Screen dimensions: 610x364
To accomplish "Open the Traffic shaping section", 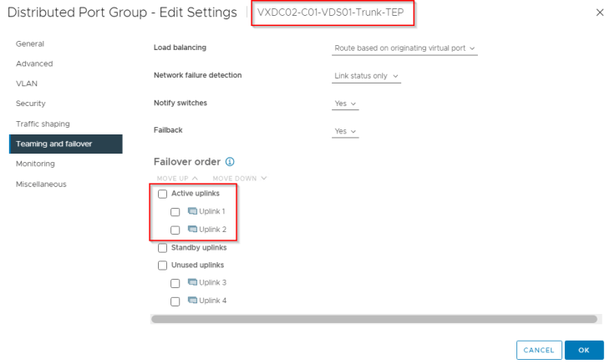I will tap(43, 124).
